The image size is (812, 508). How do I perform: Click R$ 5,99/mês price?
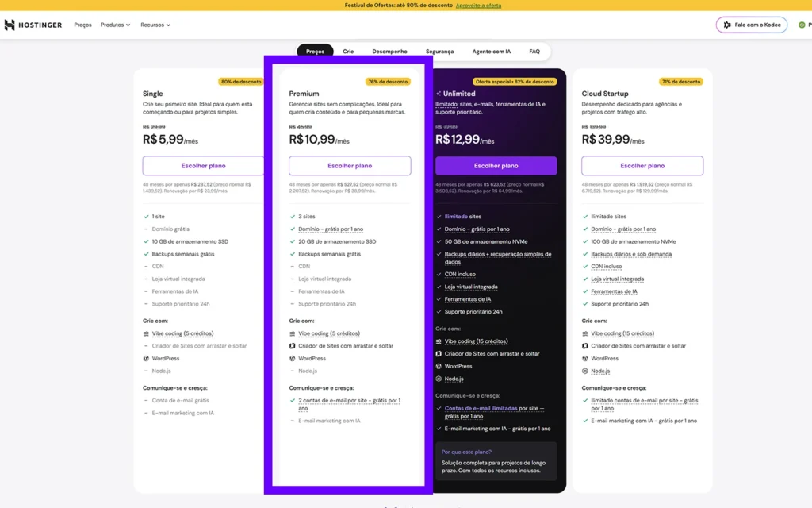(170, 140)
